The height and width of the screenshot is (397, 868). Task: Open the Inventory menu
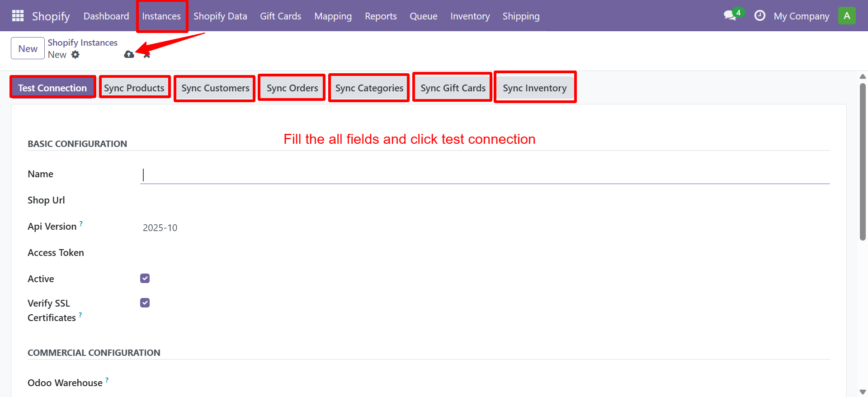[470, 16]
